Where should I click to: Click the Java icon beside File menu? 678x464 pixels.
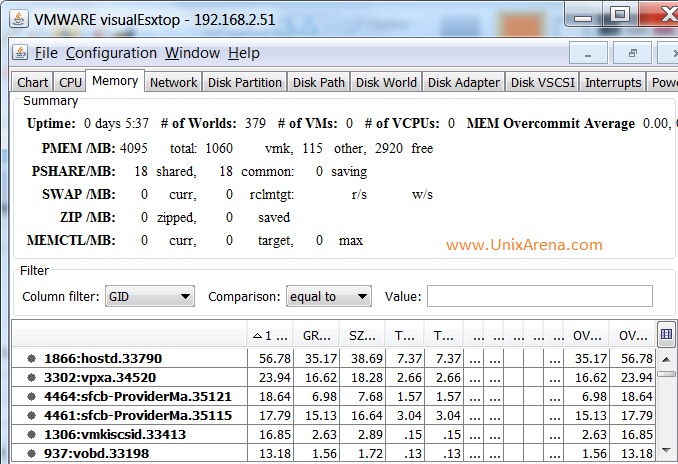click(20, 53)
